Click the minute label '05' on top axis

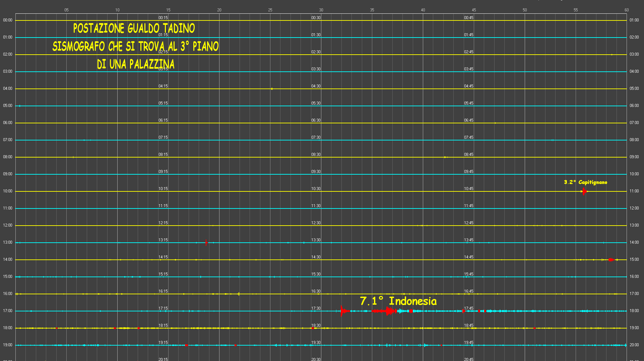click(x=66, y=10)
